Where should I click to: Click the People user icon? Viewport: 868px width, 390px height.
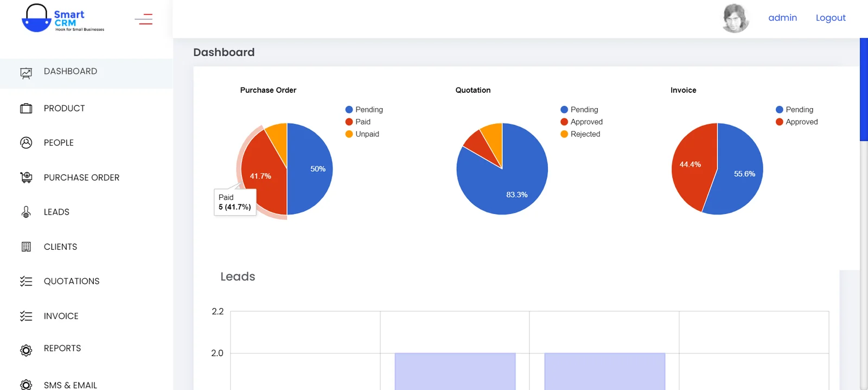coord(26,143)
